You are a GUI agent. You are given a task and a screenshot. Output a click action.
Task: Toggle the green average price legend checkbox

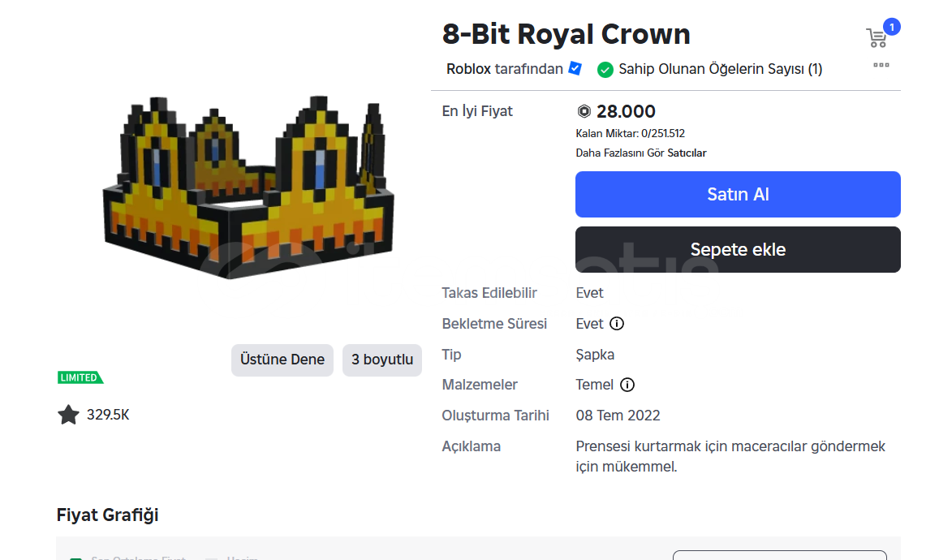point(75,558)
